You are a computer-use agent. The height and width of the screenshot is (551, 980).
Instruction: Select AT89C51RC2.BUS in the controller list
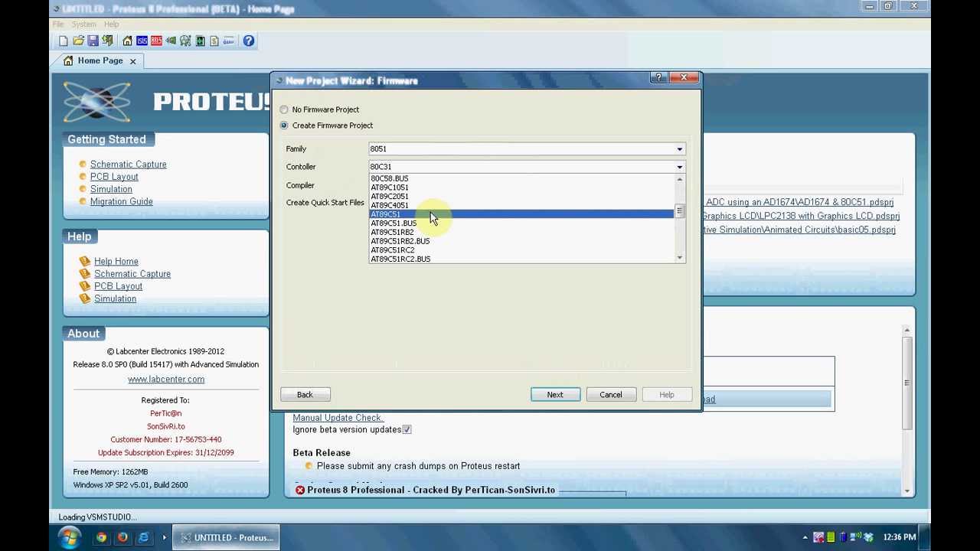coord(521,259)
